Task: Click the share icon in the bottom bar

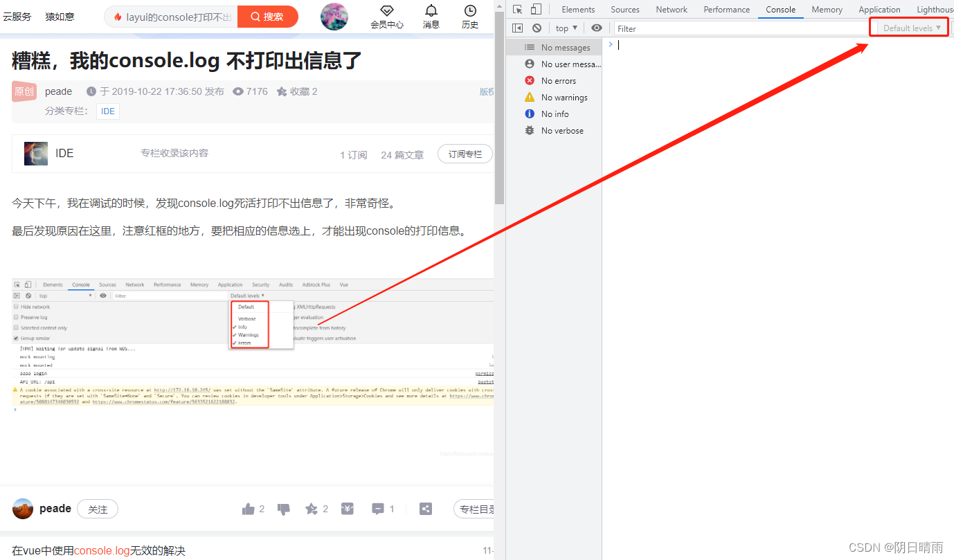Action: [x=426, y=509]
